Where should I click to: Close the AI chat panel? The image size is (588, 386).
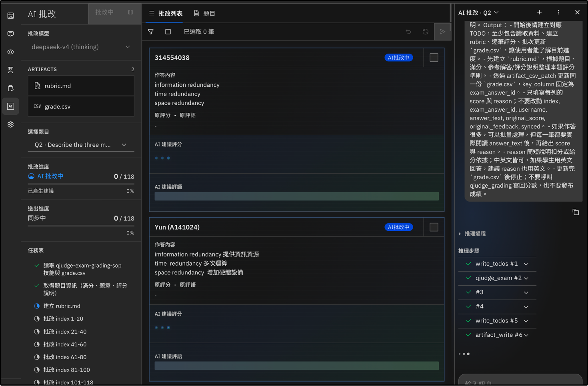577,12
